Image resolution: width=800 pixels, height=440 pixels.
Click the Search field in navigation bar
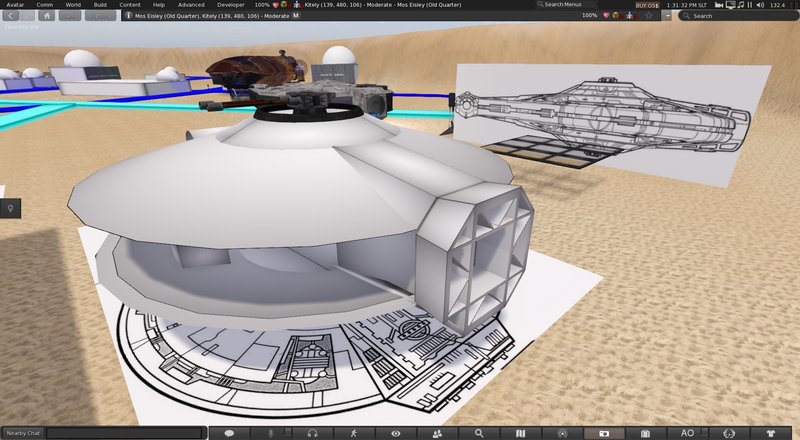click(738, 16)
